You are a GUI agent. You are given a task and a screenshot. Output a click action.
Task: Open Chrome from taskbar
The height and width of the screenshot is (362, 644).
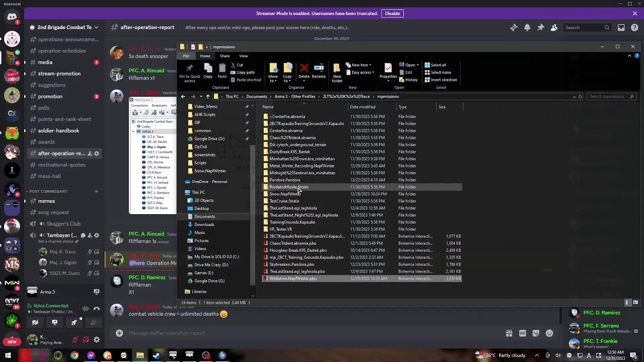point(74,355)
